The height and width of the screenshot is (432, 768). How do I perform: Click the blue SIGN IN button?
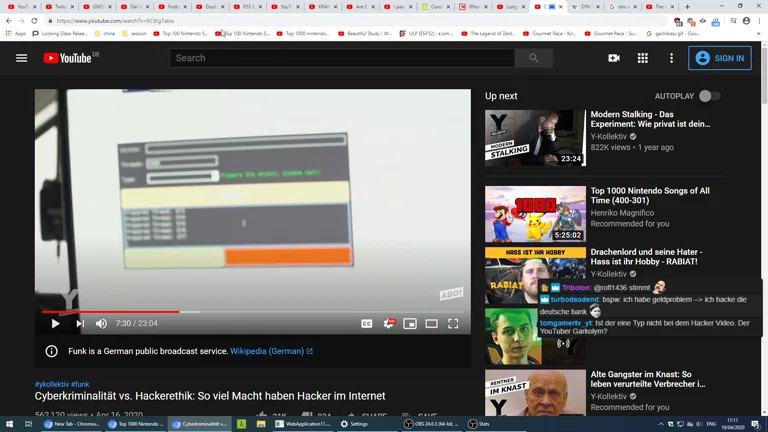pos(720,58)
